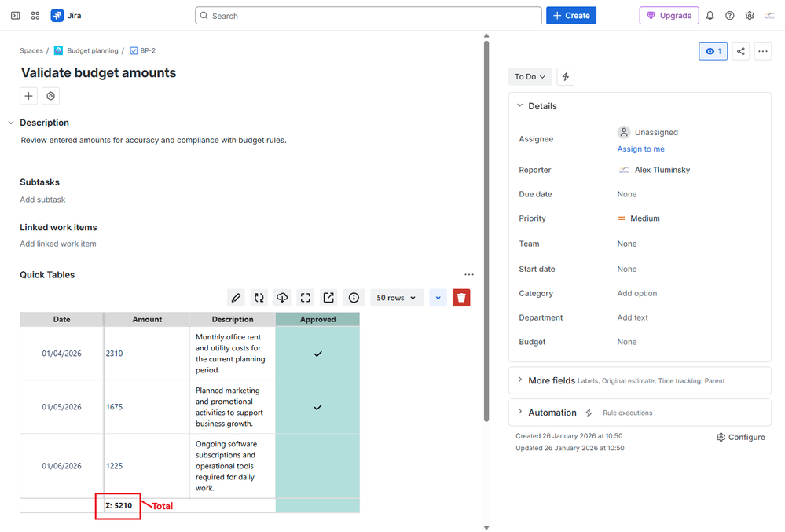Click the blue chevron dropdown by trash

coord(438,298)
